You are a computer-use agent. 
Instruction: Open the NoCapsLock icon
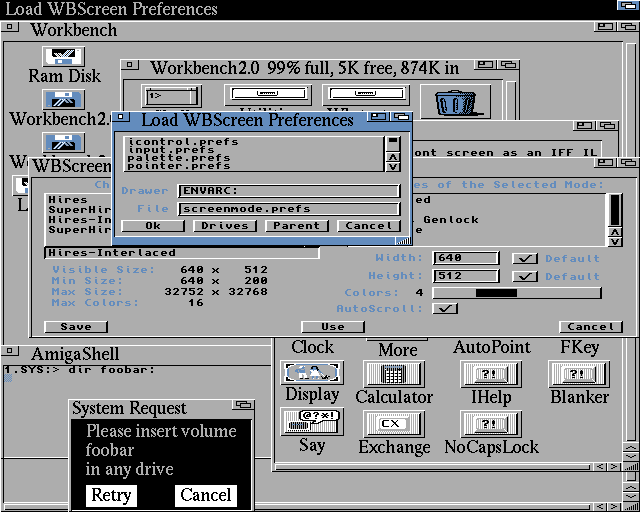[x=491, y=423]
